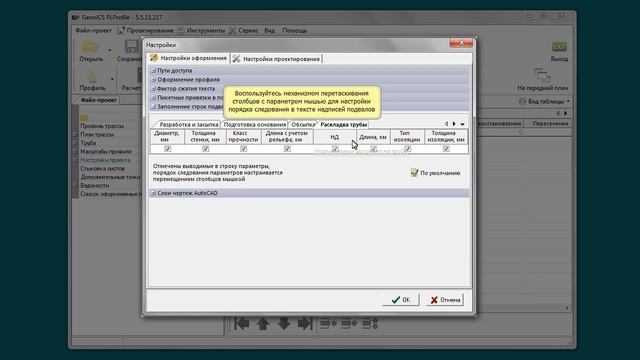
Task: Select the Раскладка трубы tab
Action: tap(343, 124)
